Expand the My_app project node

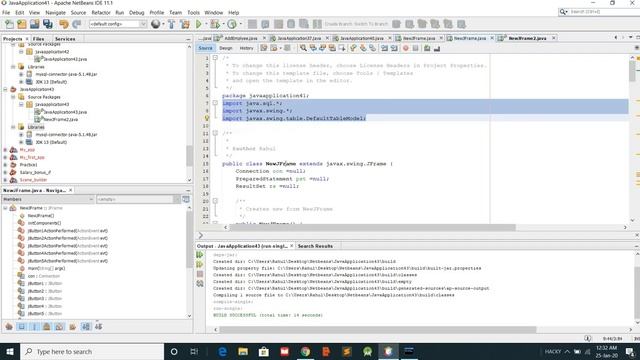click(5, 150)
